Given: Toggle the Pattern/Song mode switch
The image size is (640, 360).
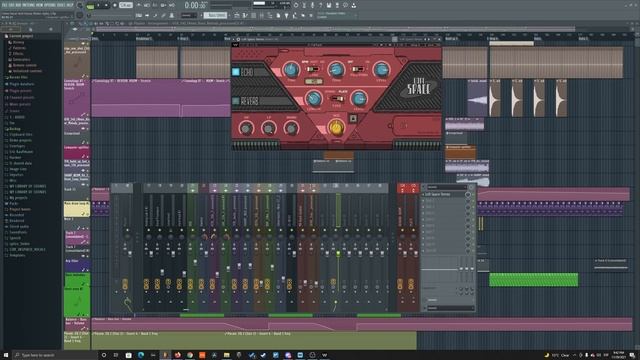Looking at the screenshot, I should pyautogui.click(x=90, y=6).
